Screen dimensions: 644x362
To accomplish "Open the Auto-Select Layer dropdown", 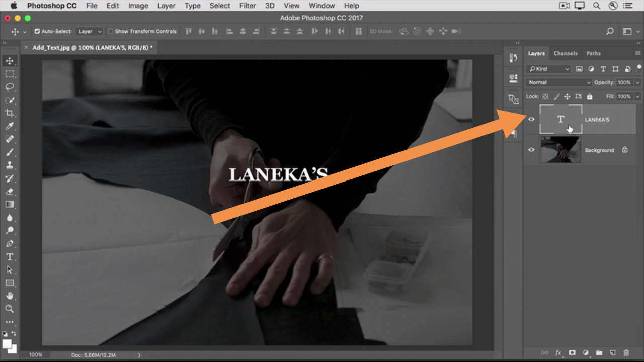I will click(90, 31).
